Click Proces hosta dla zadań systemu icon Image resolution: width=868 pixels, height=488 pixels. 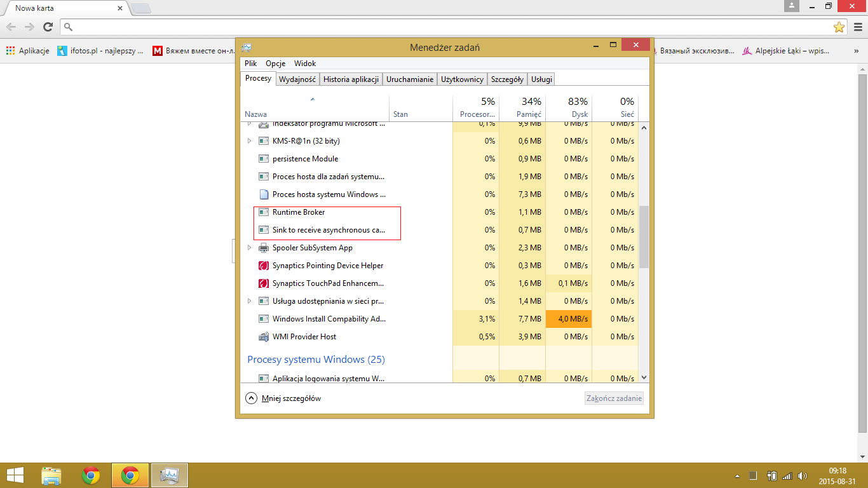click(264, 177)
